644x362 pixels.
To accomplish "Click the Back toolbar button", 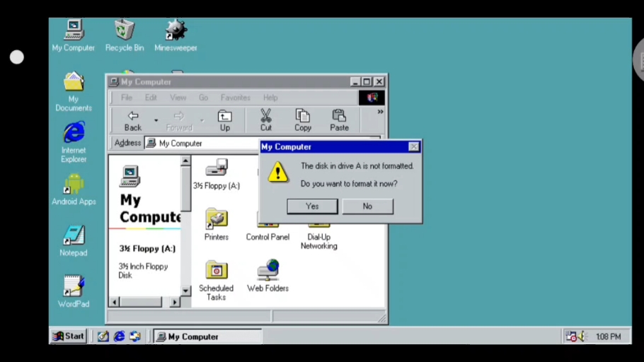I will (133, 121).
